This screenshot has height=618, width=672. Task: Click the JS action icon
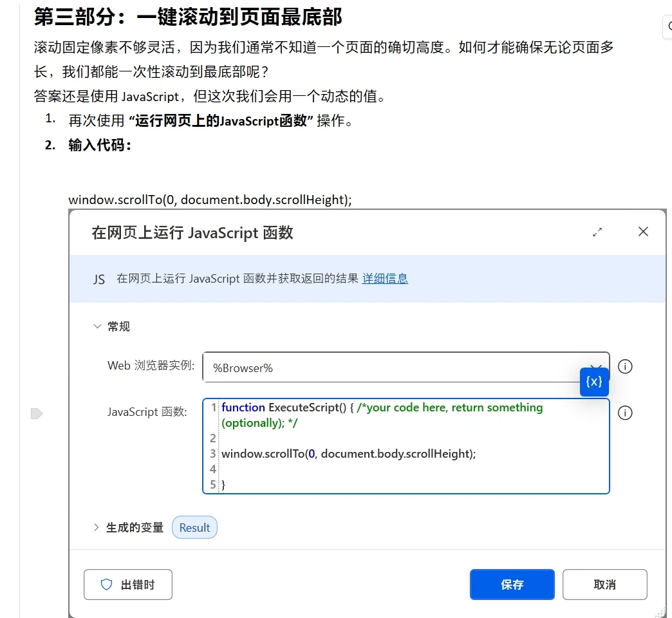99,278
